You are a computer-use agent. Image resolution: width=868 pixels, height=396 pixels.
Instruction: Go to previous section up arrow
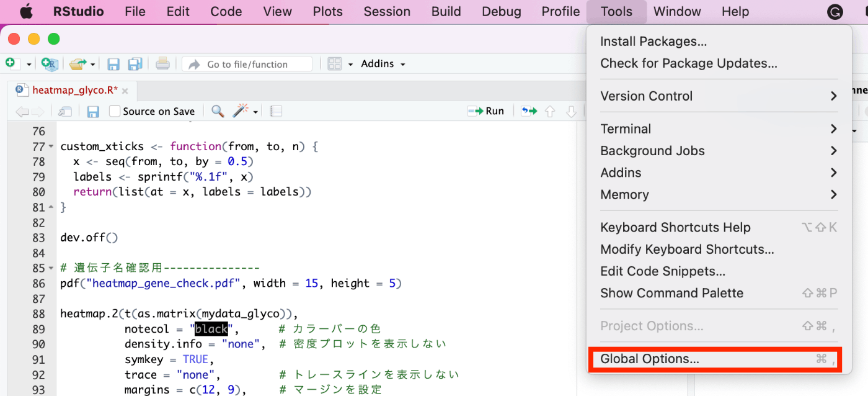coord(549,111)
